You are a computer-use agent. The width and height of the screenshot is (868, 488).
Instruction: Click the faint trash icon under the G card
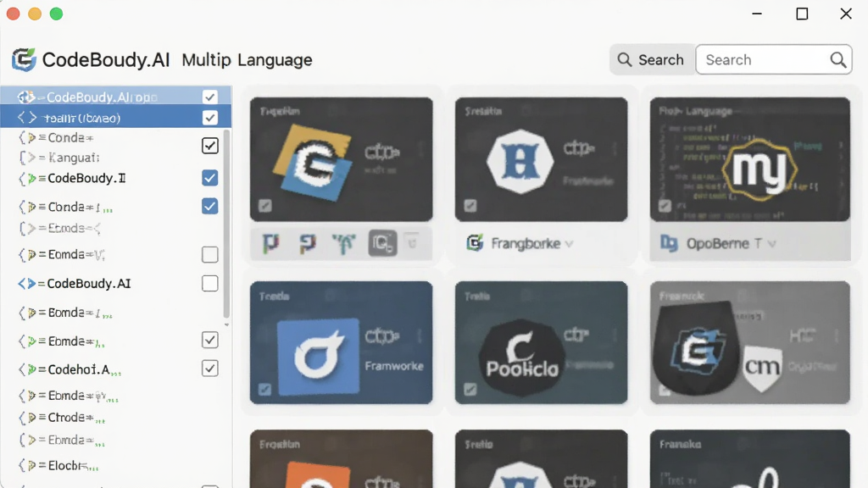412,242
